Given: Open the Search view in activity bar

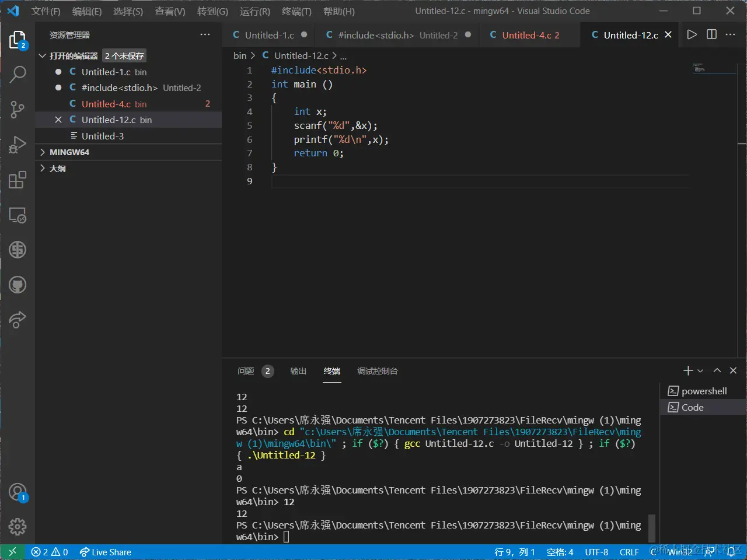Looking at the screenshot, I should click(18, 74).
